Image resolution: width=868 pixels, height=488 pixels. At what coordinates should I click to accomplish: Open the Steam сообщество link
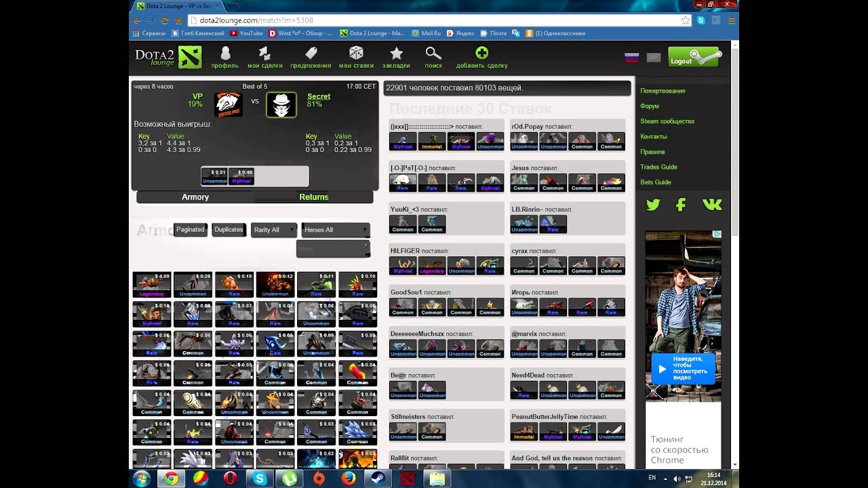pos(667,121)
